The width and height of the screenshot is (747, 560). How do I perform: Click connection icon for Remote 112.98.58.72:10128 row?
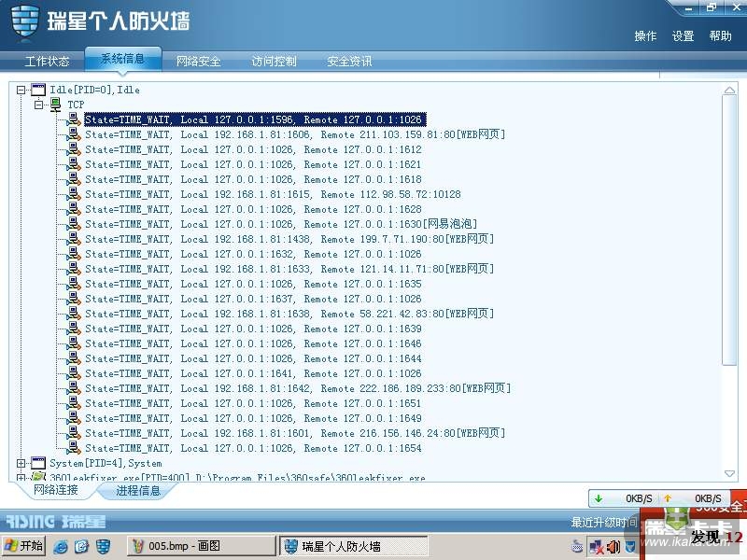point(74,194)
